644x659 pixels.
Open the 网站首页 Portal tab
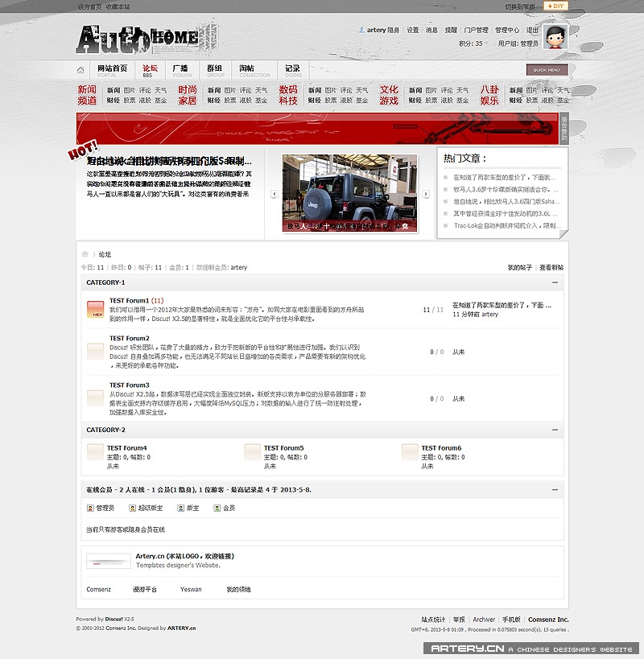pyautogui.click(x=112, y=70)
